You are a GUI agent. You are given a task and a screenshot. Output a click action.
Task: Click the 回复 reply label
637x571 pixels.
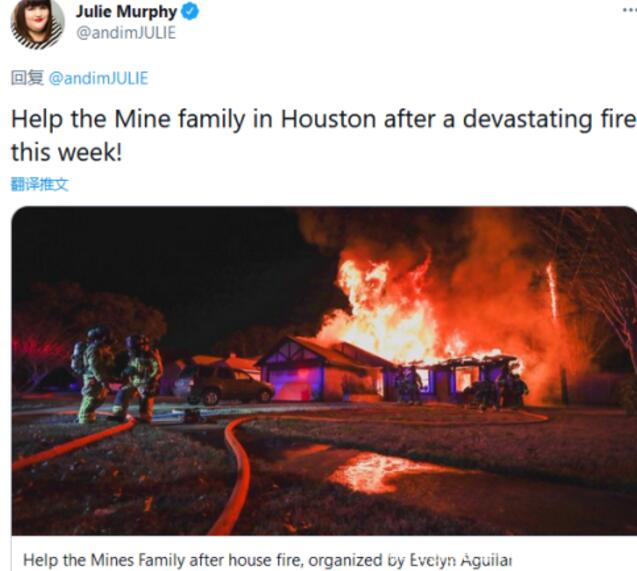[27, 78]
